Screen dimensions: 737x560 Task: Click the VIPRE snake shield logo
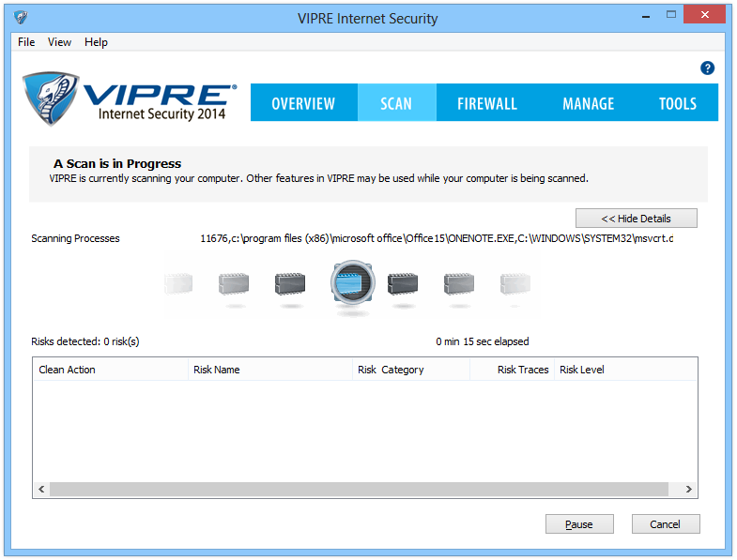[50, 99]
